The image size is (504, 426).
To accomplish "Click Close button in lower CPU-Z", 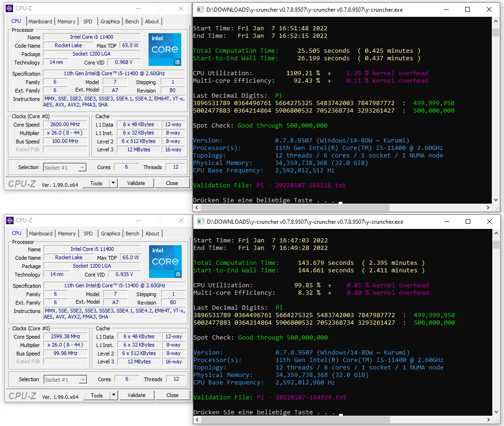I will (x=172, y=395).
